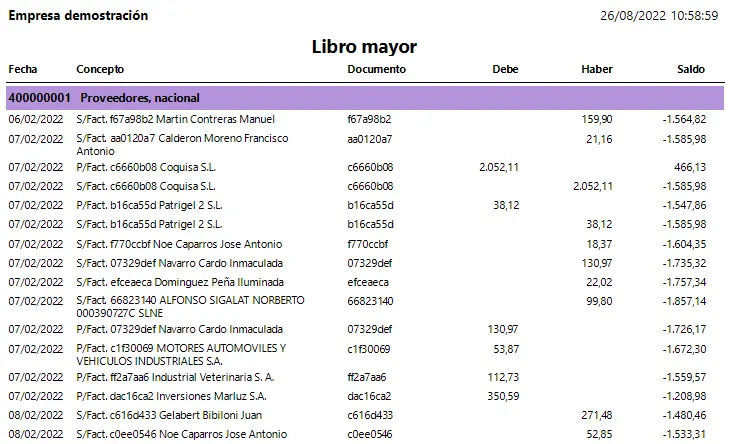Click the Haber column header

coord(597,69)
